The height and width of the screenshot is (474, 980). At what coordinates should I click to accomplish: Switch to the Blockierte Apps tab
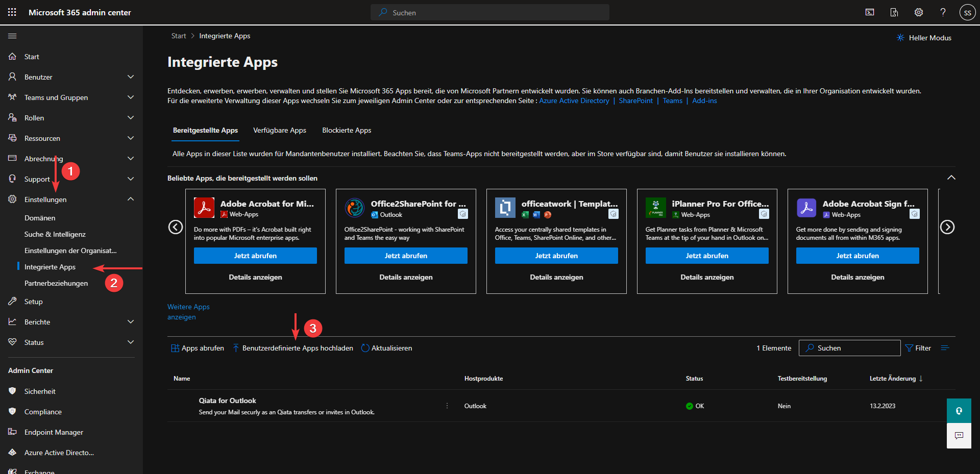tap(347, 131)
